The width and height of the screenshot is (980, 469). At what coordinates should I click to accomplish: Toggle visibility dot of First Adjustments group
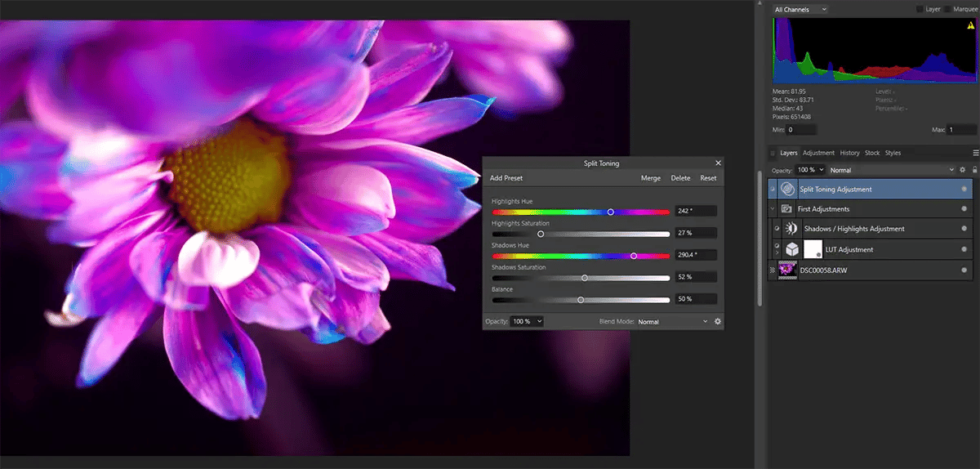click(x=964, y=209)
